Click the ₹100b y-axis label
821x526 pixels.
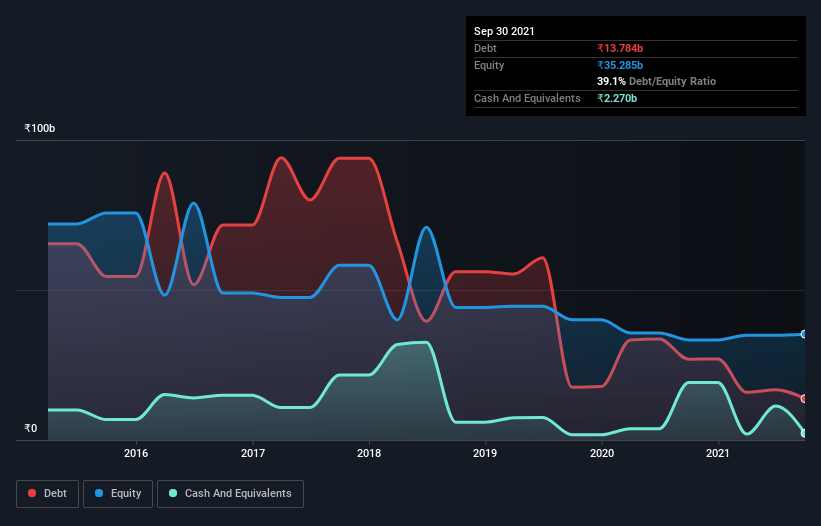[x=40, y=129]
